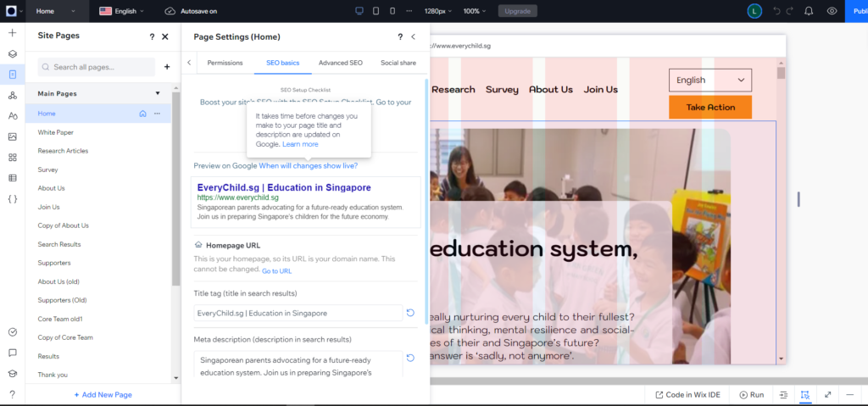Click Code in Wix IDE button
Viewport: 868px width, 406px height.
tap(687, 395)
